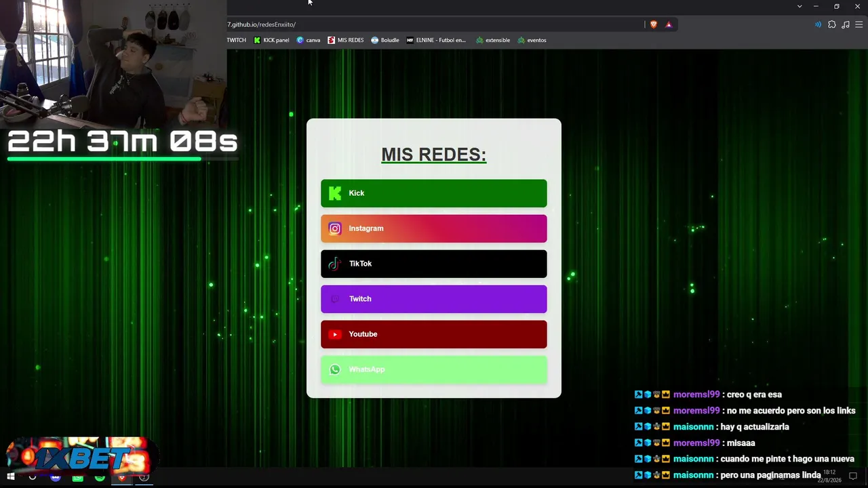Open the TWITCH bookmark
The width and height of the screenshot is (868, 488).
[237, 40]
